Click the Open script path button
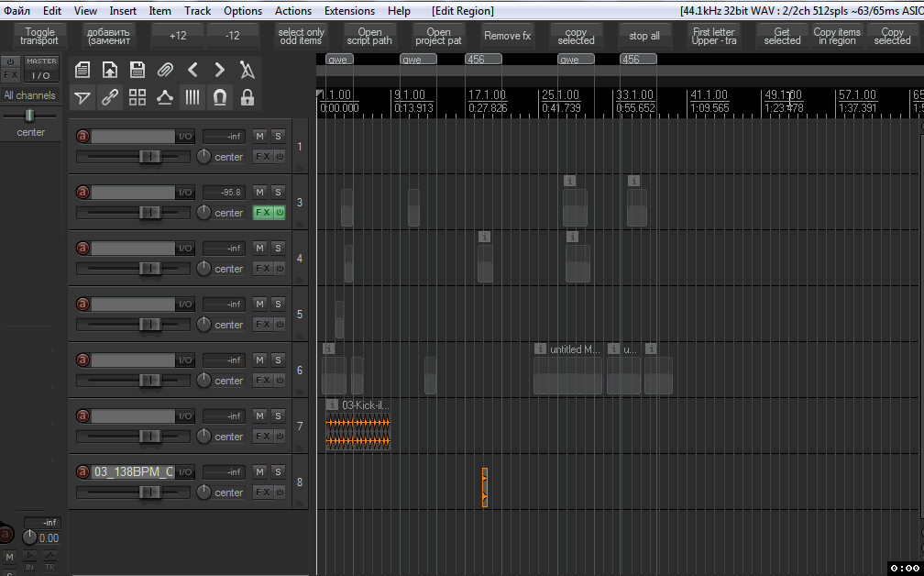 point(369,36)
